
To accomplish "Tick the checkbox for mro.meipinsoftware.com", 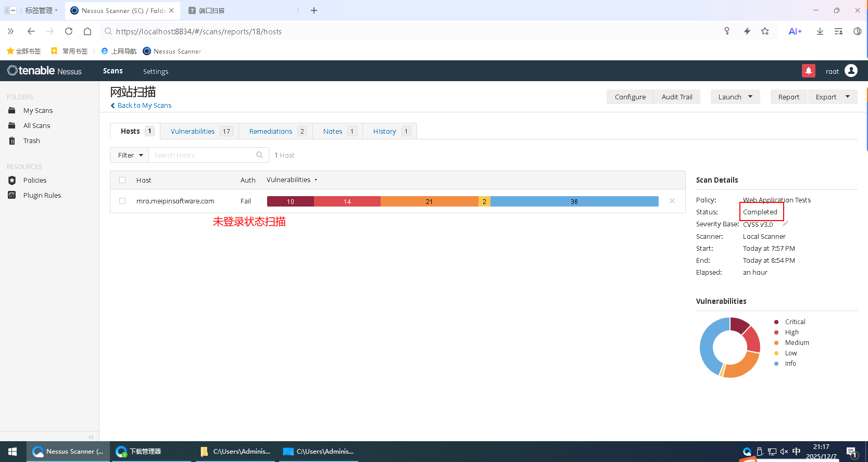I will point(122,201).
